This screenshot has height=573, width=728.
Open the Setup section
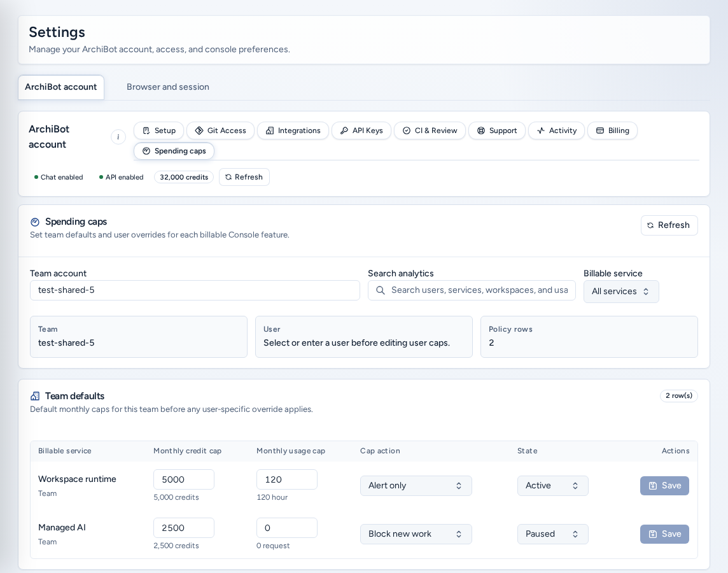[159, 131]
